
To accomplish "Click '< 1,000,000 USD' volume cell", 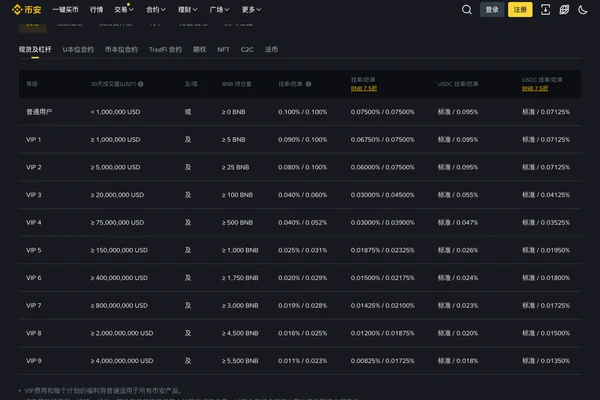I will 116,112.
